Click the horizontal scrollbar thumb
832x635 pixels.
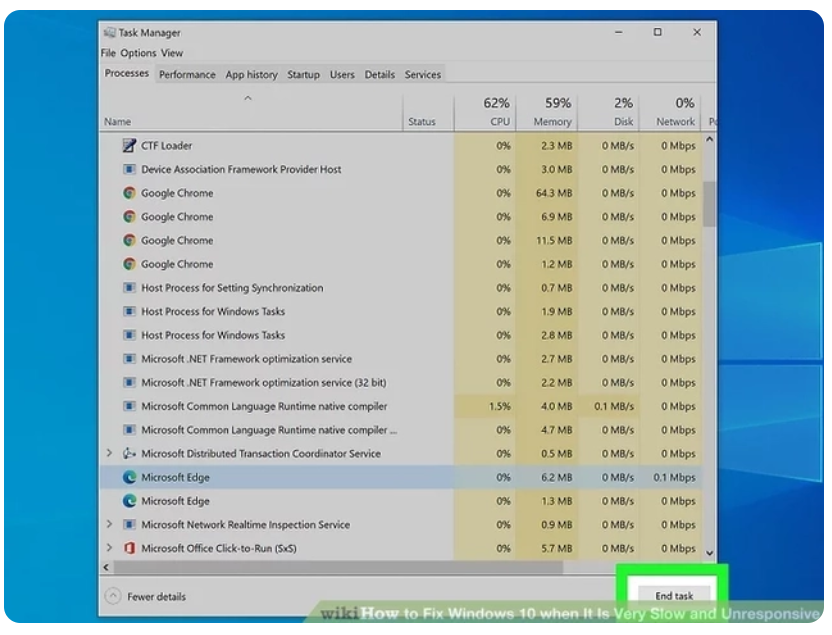pos(338,567)
